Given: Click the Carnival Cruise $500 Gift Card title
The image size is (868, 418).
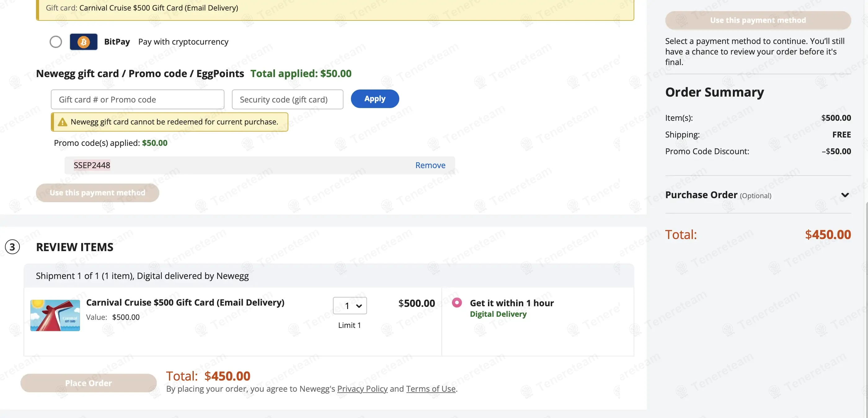Looking at the screenshot, I should pyautogui.click(x=185, y=302).
